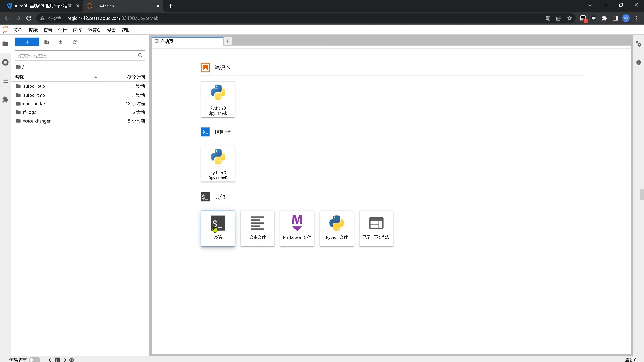Viewport: 644px width, 362px height.
Task: Click the browser profile avatar
Action: [x=626, y=18]
